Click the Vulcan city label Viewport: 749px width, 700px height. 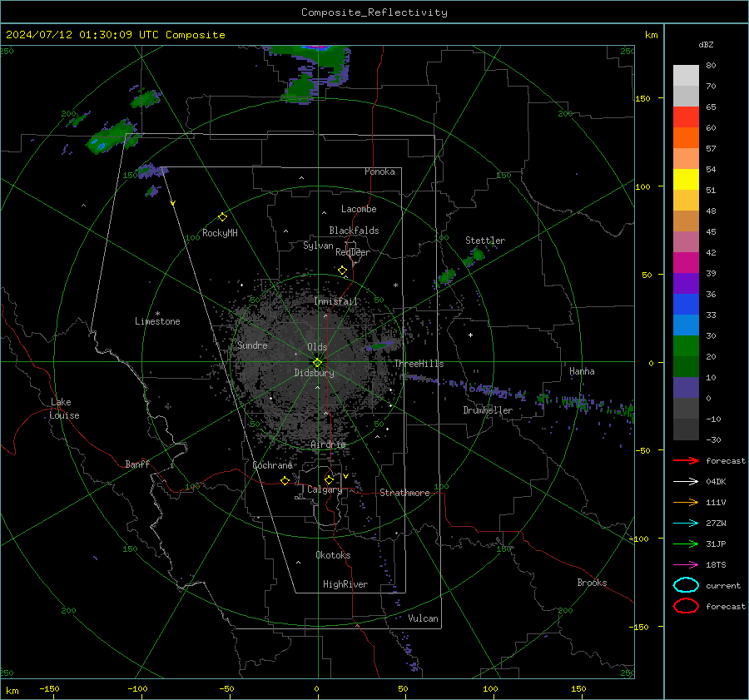423,618
